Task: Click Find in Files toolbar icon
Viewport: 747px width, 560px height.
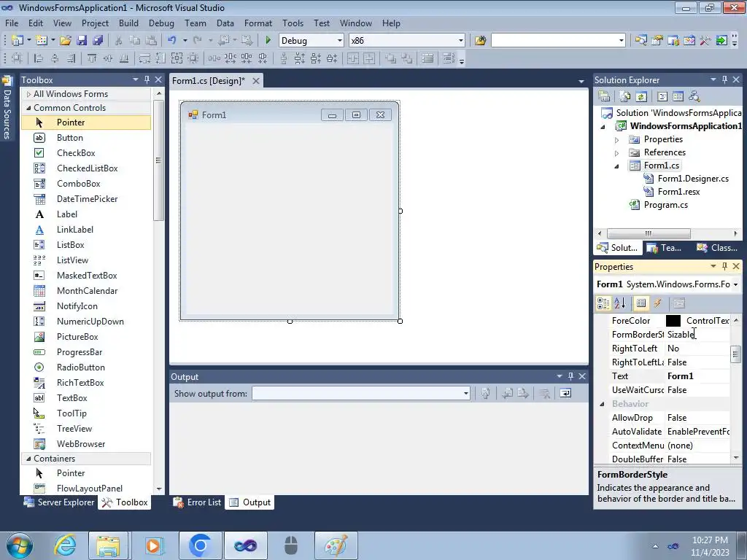Action: tap(480, 41)
